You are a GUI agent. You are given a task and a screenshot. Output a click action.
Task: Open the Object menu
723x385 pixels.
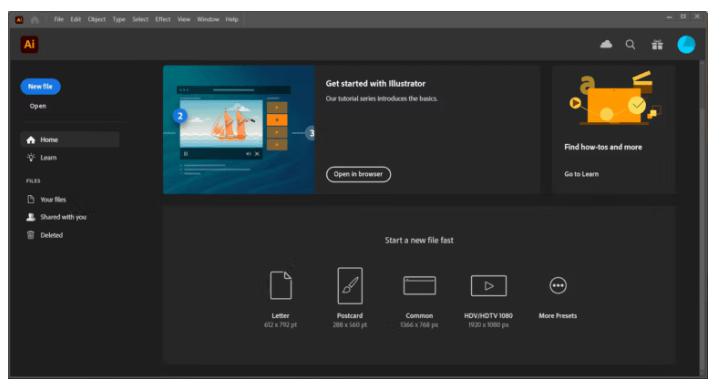(97, 19)
